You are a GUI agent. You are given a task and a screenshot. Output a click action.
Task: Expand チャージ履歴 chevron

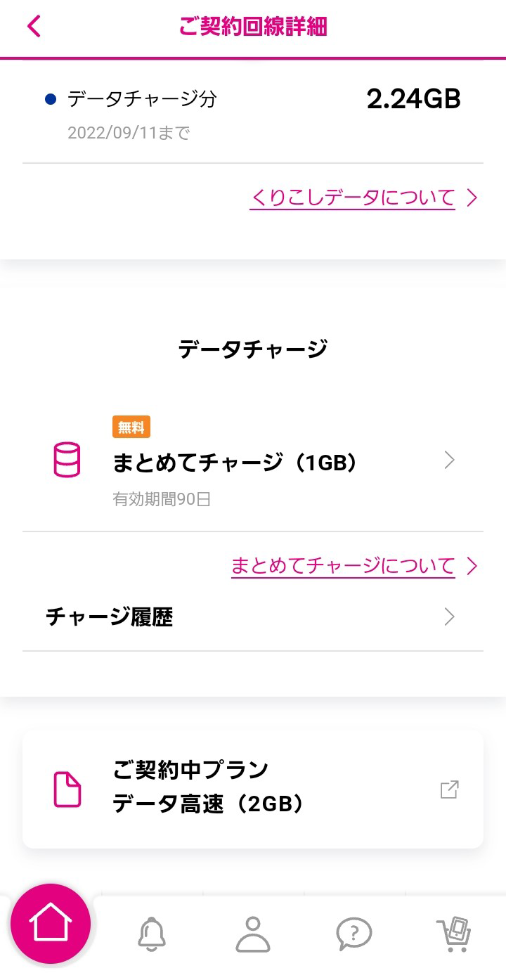click(450, 617)
